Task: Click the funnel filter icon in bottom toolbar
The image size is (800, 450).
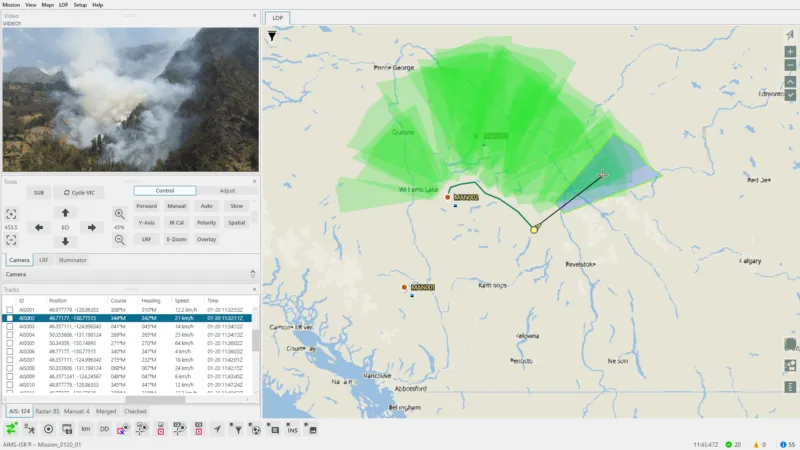Action: click(x=236, y=429)
